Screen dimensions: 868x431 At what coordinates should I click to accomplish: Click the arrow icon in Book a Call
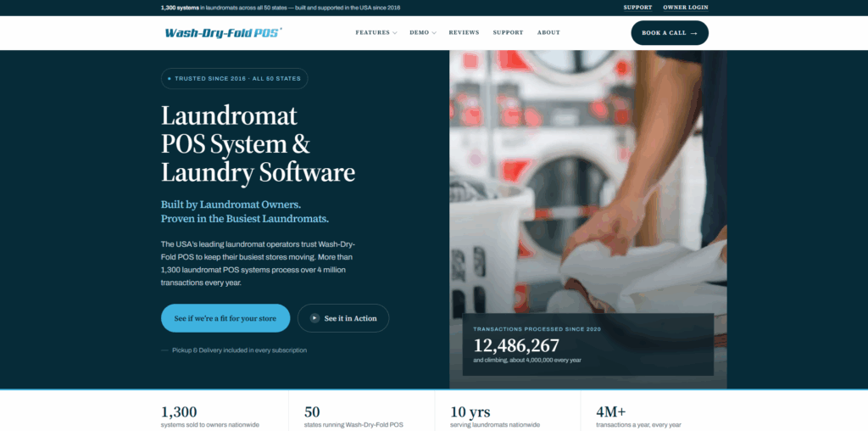coord(693,33)
